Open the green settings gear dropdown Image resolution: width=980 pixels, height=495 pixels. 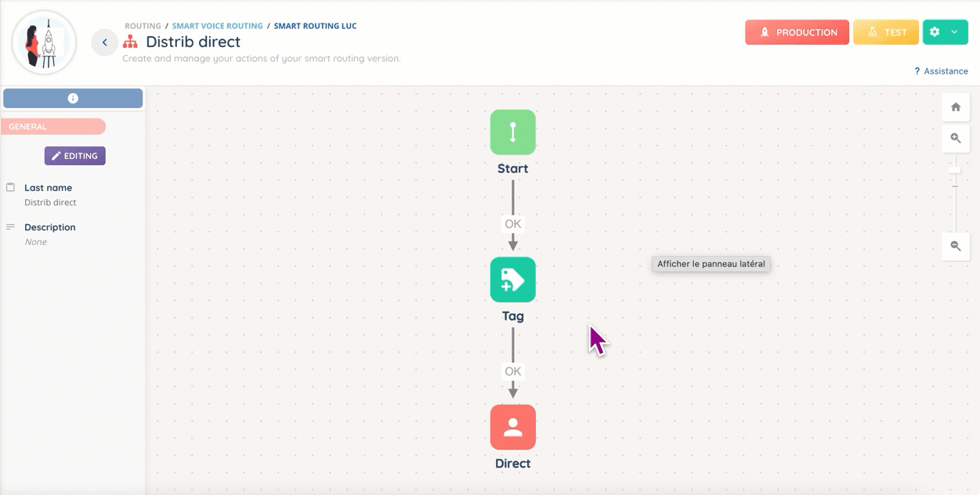[945, 32]
